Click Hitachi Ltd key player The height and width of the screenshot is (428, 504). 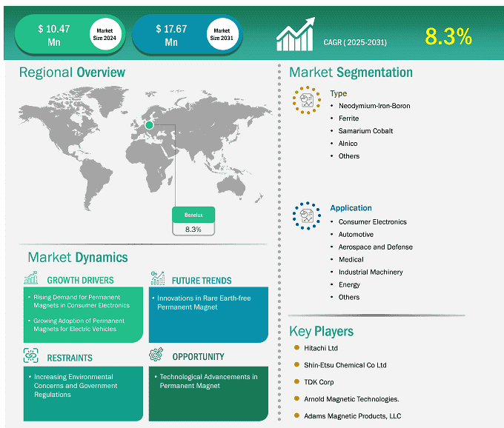pos(321,348)
